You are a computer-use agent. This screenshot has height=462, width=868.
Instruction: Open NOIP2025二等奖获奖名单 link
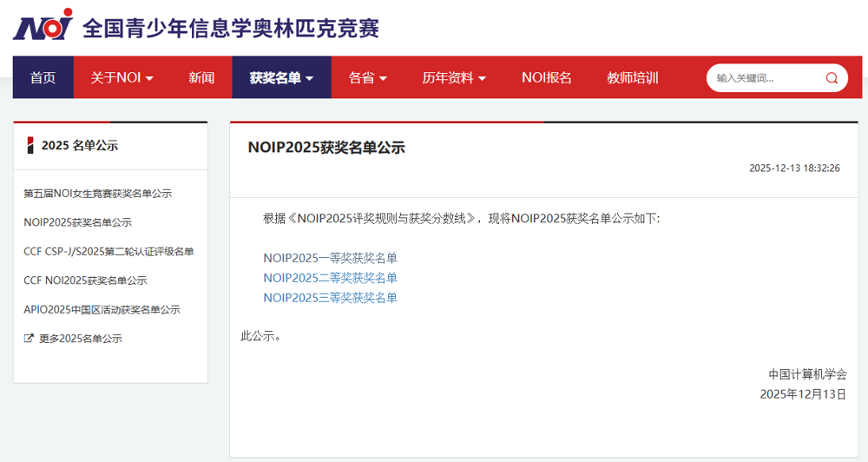tap(330, 278)
